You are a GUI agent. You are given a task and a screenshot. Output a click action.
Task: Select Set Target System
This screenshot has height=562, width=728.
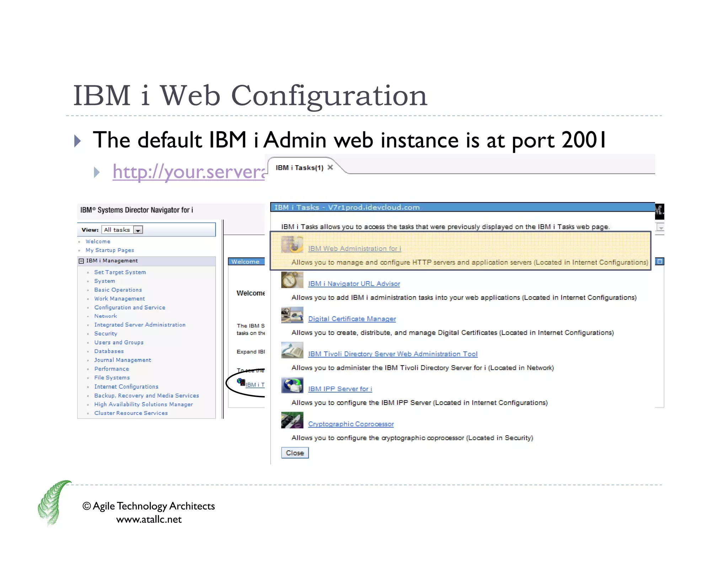pyautogui.click(x=120, y=272)
